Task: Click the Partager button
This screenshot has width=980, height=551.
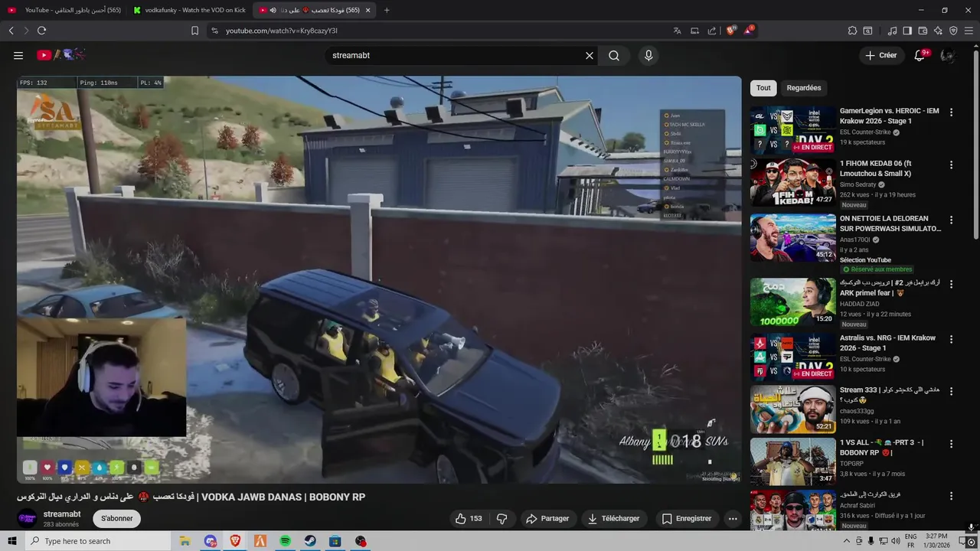Action: [547, 519]
